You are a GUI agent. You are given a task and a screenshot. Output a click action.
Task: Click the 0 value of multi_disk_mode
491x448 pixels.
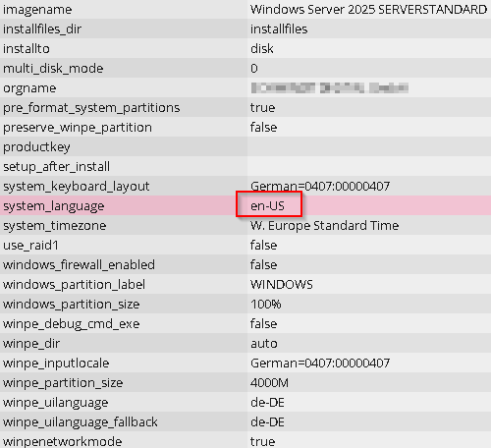click(254, 69)
